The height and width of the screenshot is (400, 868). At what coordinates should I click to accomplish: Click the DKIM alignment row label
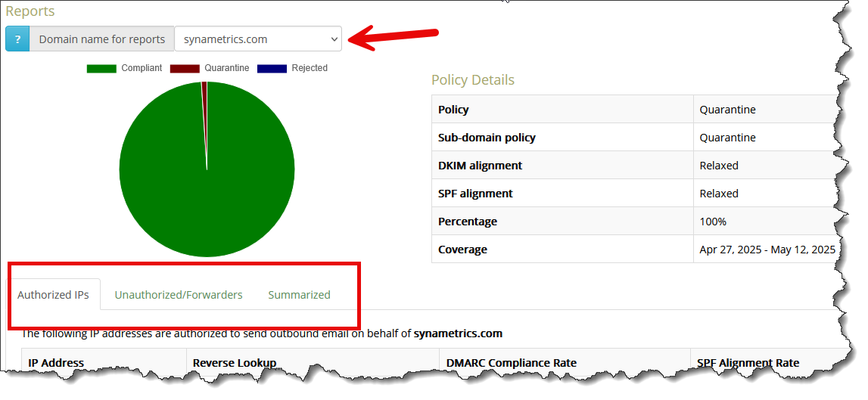point(480,166)
